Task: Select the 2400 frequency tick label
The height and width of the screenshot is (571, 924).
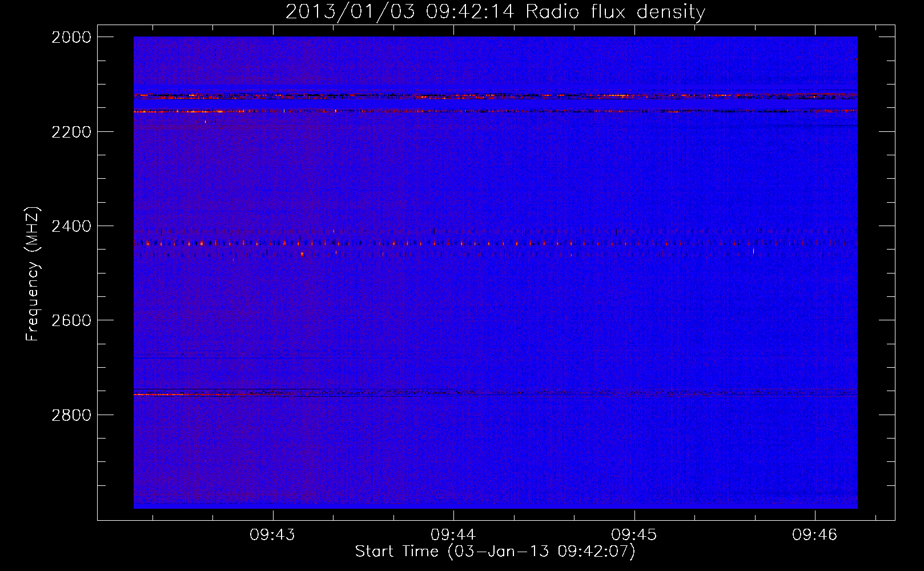Action: pos(71,227)
